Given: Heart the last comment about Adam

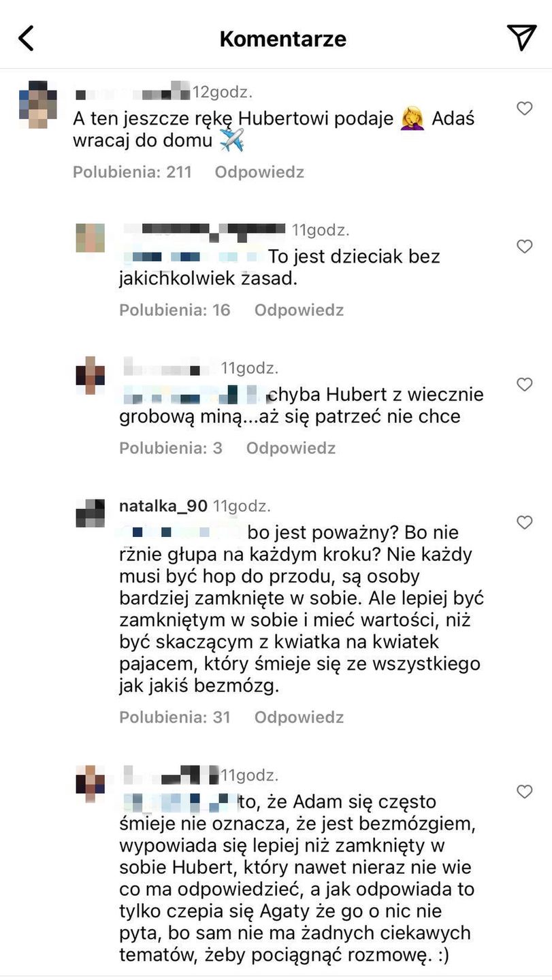Looking at the screenshot, I should coord(524,791).
